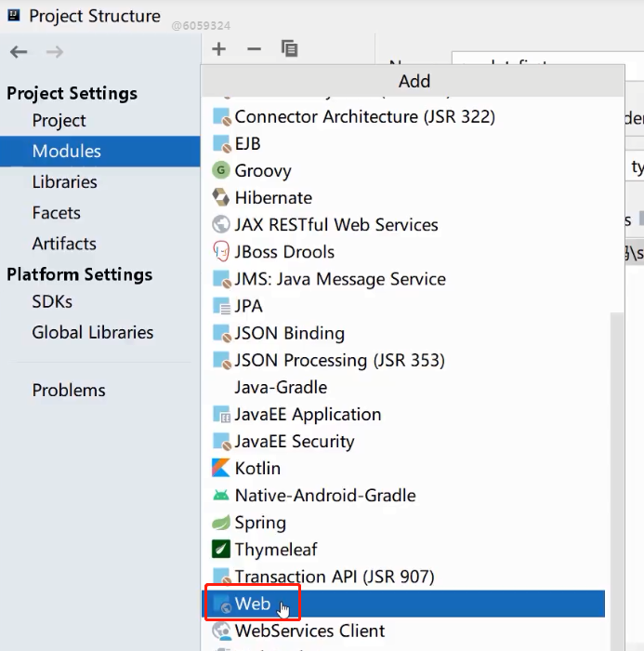Click the Copy module icon
This screenshot has height=651, width=644.
click(x=289, y=49)
